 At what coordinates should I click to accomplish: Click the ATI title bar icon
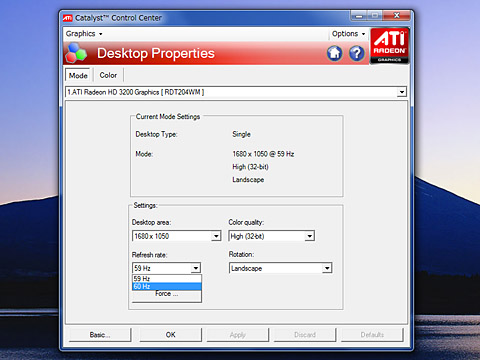(x=68, y=18)
